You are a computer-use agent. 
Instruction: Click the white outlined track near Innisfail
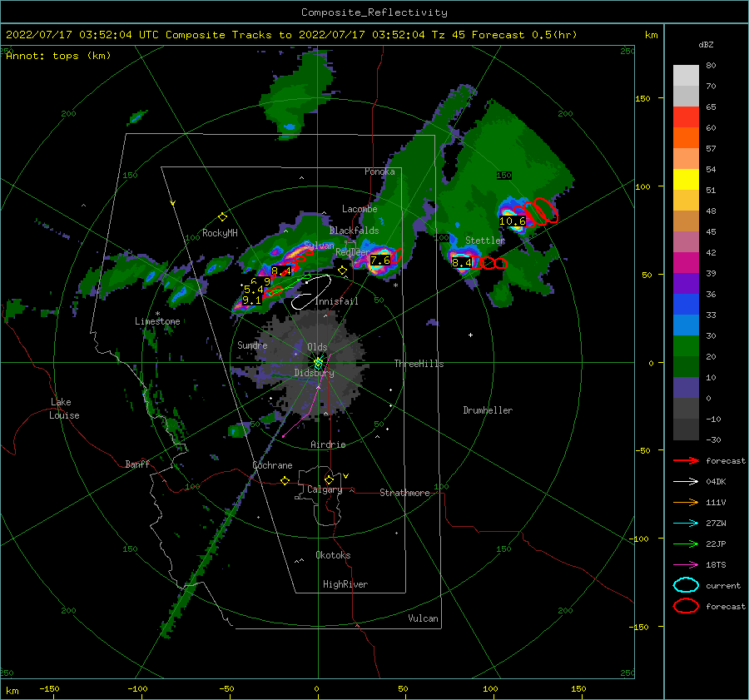(311, 292)
